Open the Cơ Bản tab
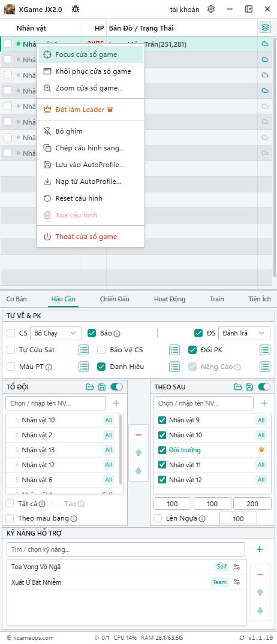This screenshot has width=277, height=644. [16, 299]
